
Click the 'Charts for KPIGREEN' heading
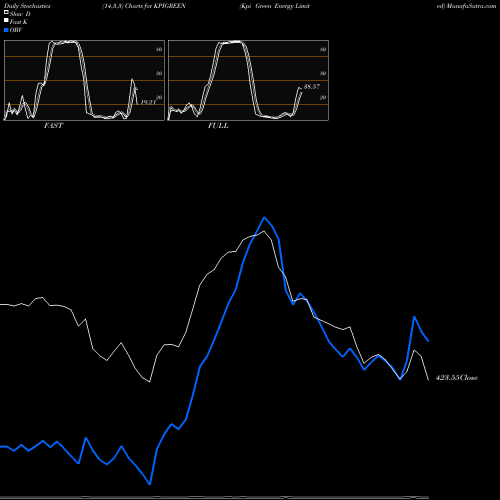pos(155,6)
